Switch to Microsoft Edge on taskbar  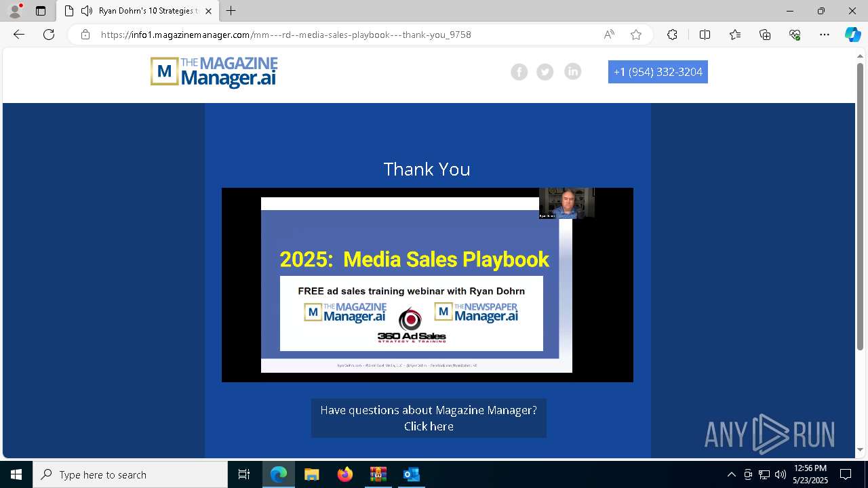(x=279, y=474)
